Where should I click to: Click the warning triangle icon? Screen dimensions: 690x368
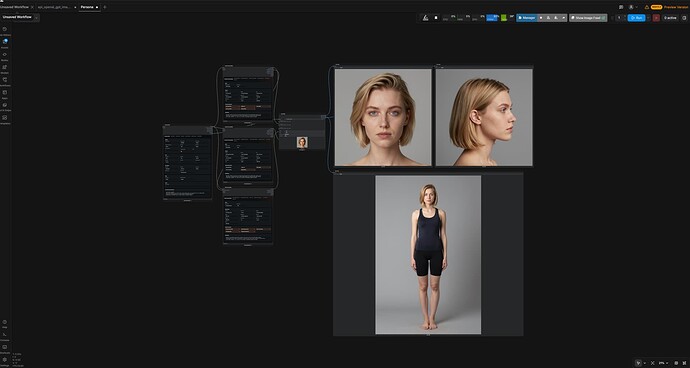(x=646, y=7)
